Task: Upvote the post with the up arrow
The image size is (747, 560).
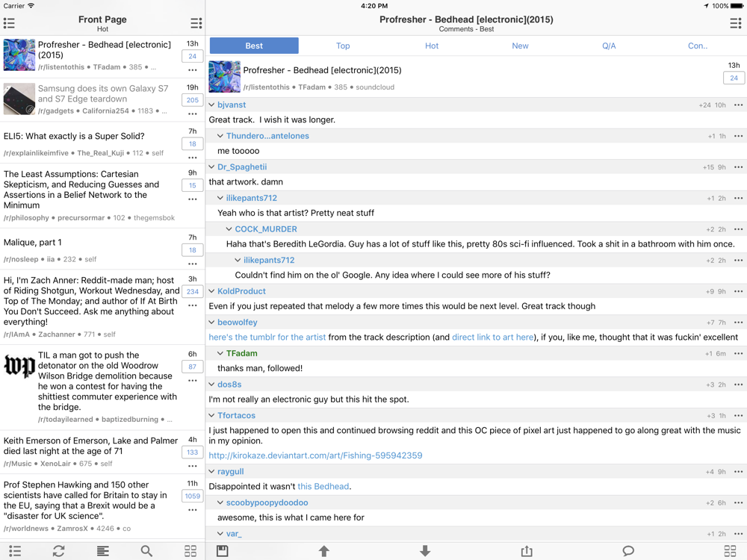Action: (324, 551)
